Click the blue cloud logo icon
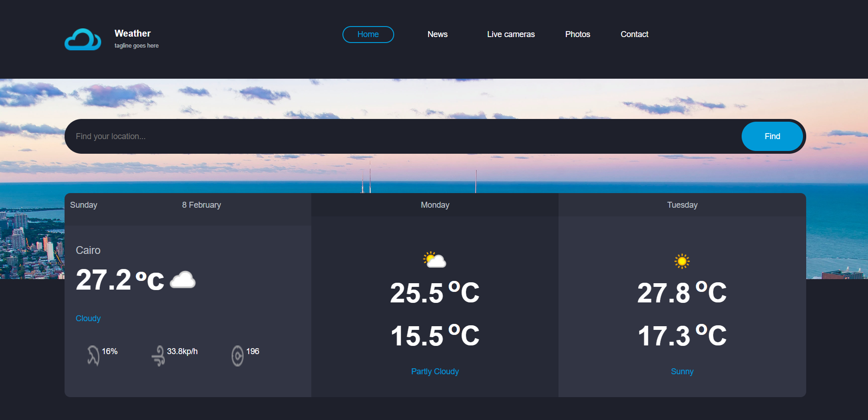Viewport: 868px width, 420px height. click(83, 39)
